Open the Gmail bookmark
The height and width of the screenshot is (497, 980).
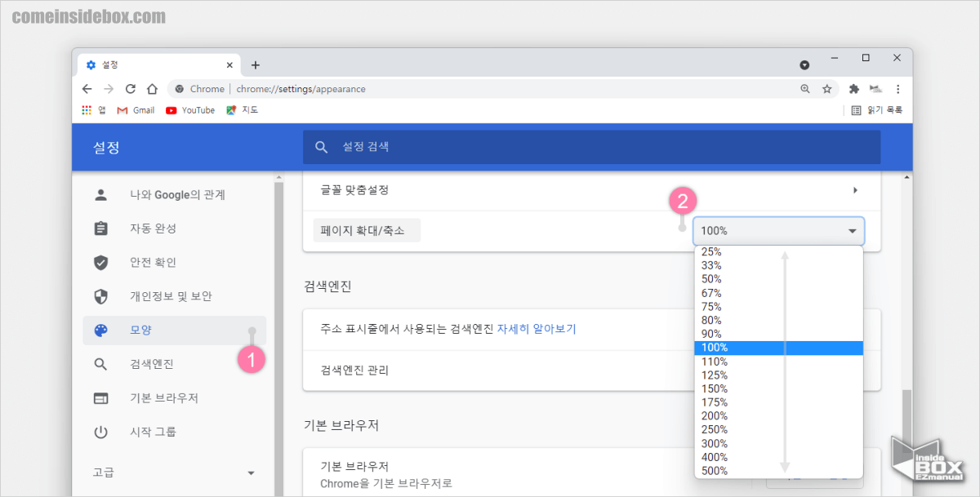(x=136, y=110)
